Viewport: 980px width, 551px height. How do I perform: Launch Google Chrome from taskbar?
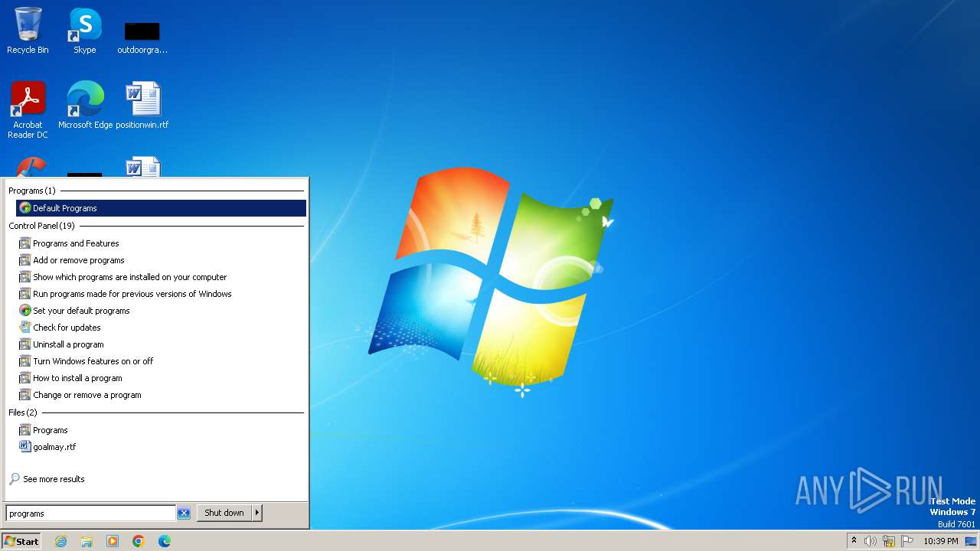coord(139,541)
